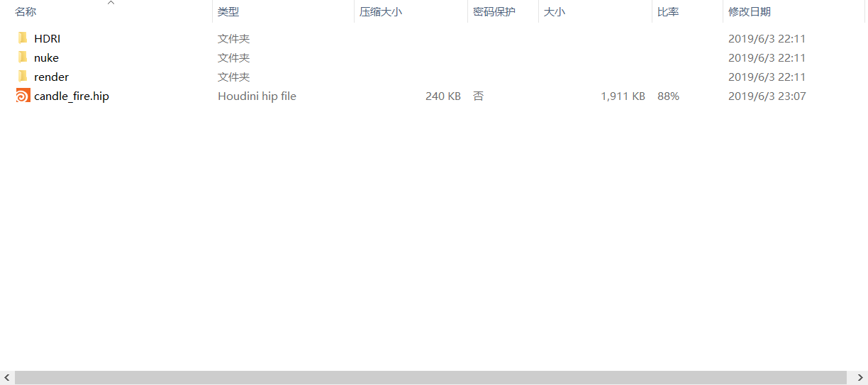Click the 密码保护 column header
868x385 pixels.
click(x=494, y=12)
